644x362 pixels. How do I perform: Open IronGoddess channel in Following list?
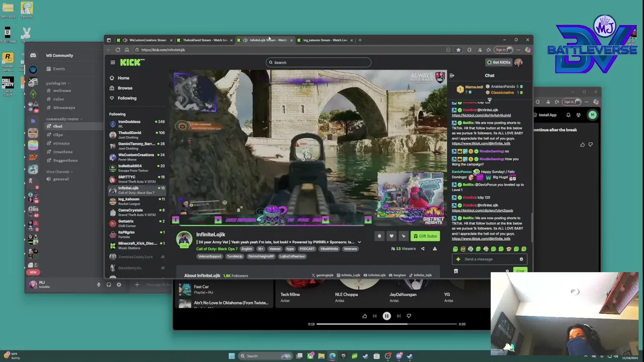[x=137, y=123]
